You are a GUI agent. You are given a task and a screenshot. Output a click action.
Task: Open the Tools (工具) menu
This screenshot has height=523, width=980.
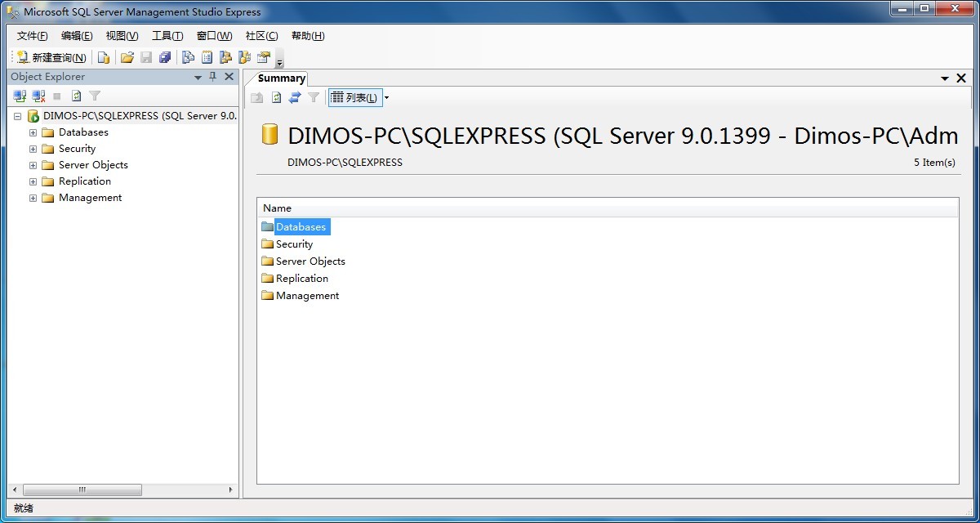167,36
